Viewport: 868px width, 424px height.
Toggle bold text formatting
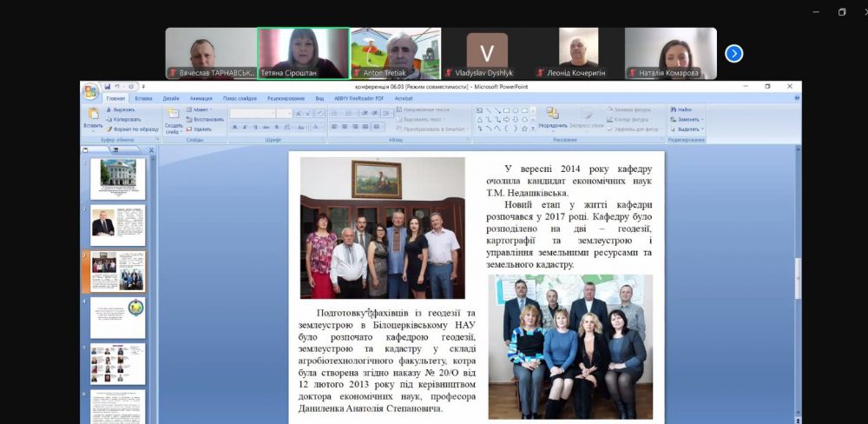(x=233, y=125)
